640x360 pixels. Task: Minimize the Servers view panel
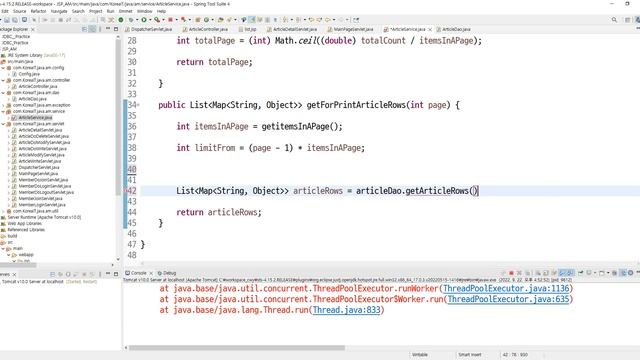tap(108, 274)
